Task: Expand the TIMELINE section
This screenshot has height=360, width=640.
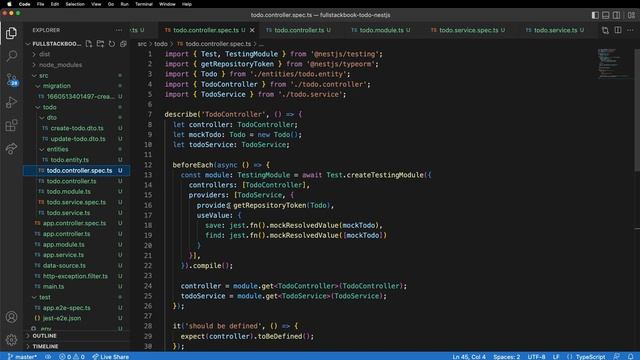Action: [x=77, y=347]
